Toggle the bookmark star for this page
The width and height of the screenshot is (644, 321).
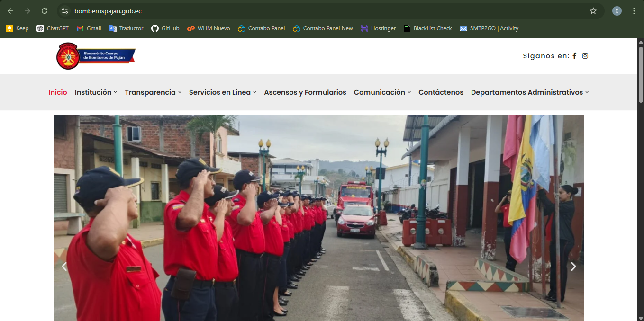tap(593, 10)
